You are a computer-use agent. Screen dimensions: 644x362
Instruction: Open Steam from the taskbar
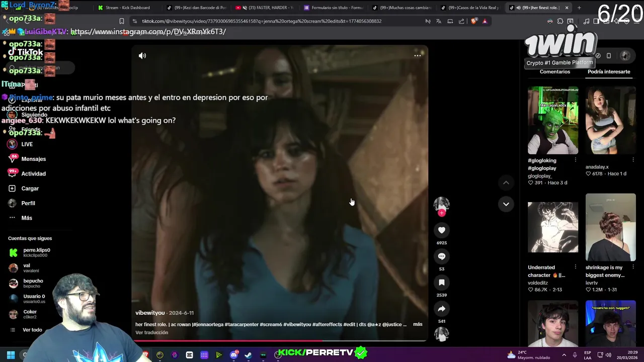(248, 355)
